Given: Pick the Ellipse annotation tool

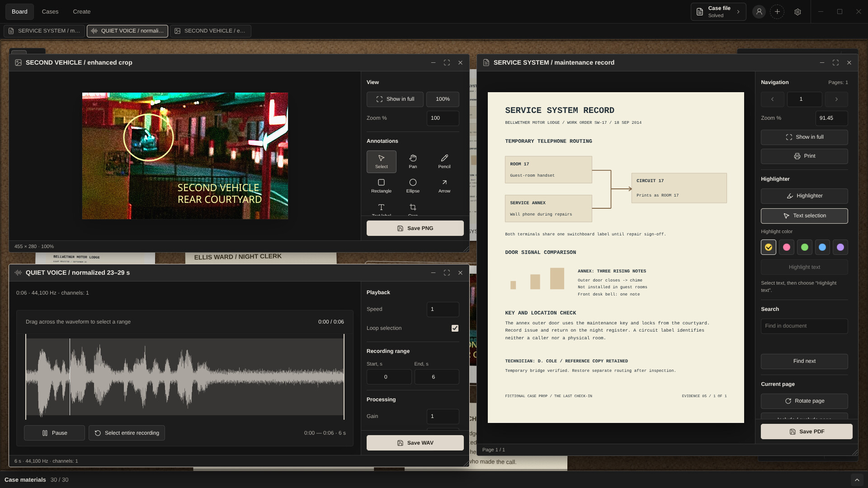Looking at the screenshot, I should pyautogui.click(x=413, y=186).
